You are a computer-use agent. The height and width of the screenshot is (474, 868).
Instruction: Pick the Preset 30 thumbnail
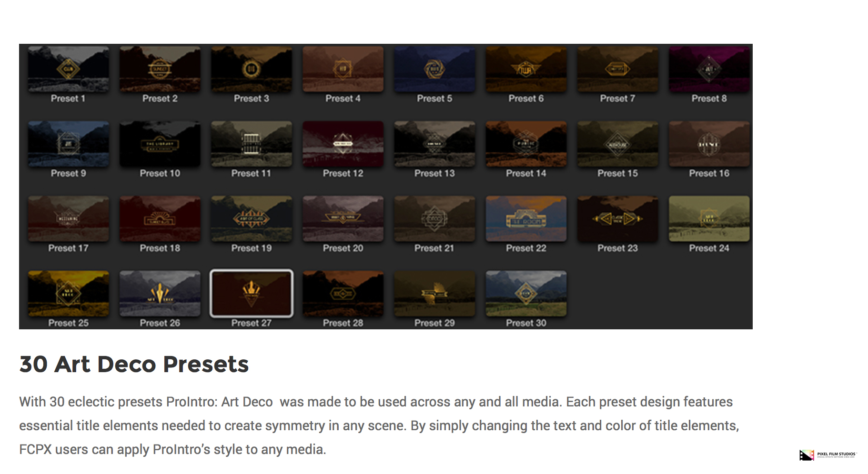click(526, 293)
